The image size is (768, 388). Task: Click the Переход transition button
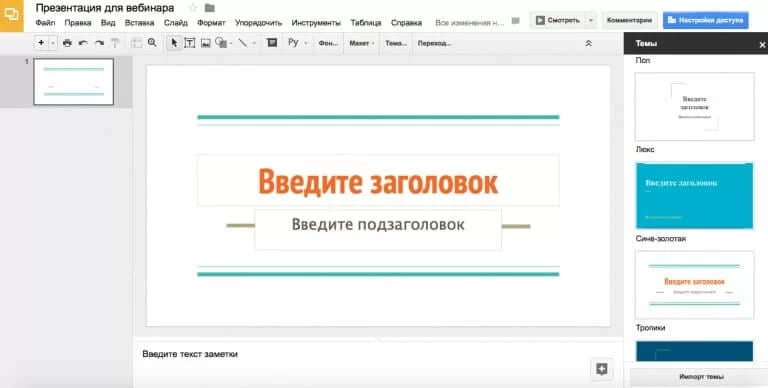pos(434,43)
